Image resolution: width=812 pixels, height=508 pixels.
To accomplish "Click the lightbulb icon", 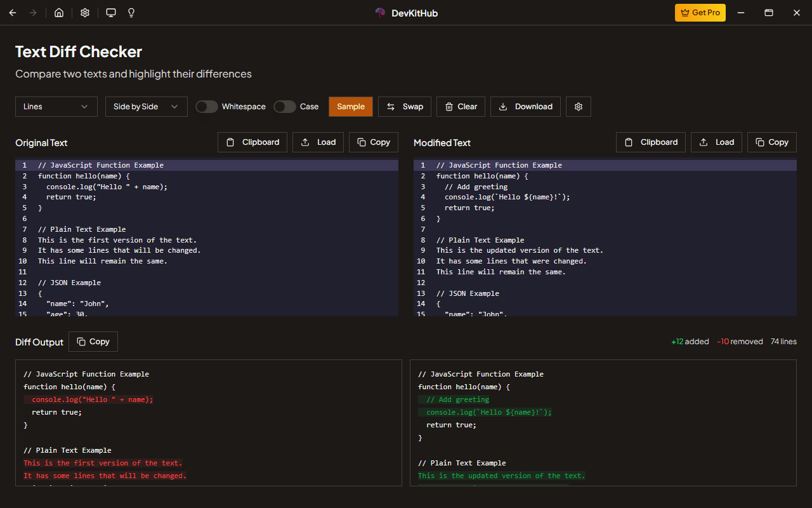I will [x=131, y=13].
